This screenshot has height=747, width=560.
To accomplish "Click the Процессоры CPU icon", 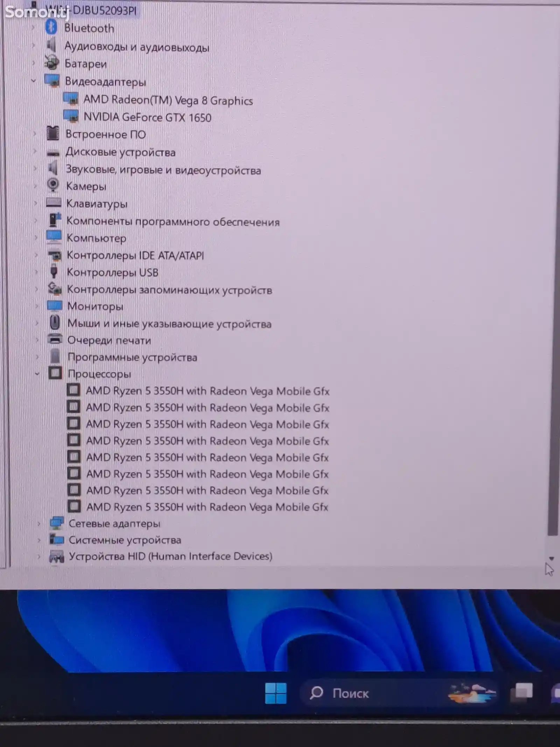I will coord(55,373).
